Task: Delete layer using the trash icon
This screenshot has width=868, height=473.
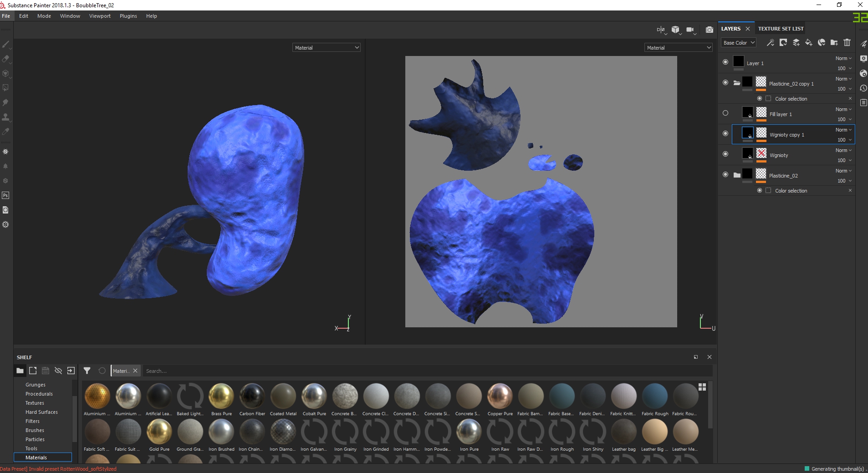Action: 847,43
